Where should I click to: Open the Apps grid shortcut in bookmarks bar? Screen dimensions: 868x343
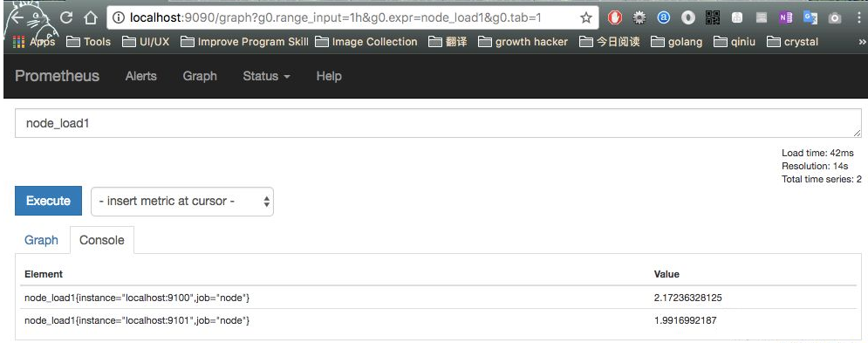(34, 42)
